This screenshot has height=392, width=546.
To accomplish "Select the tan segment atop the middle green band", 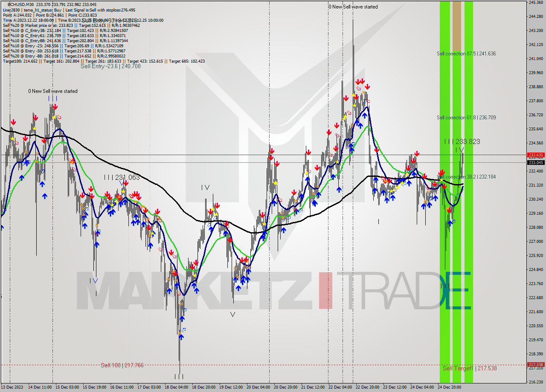I will click(457, 26).
